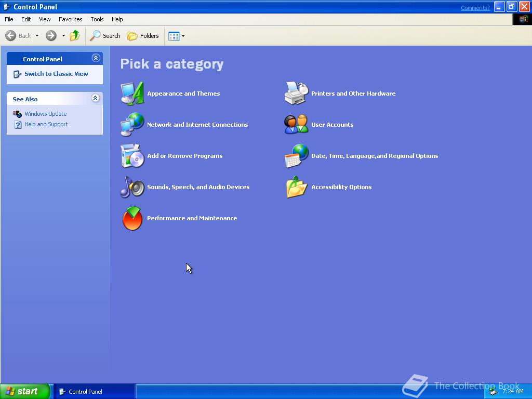This screenshot has width=532, height=399.
Task: Click the Printers and Other Hardware label
Action: 353,94
